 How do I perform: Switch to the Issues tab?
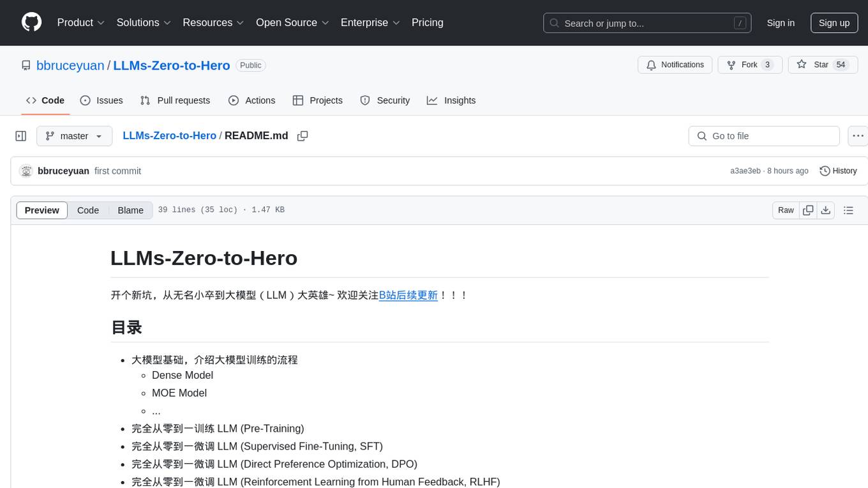(101, 100)
